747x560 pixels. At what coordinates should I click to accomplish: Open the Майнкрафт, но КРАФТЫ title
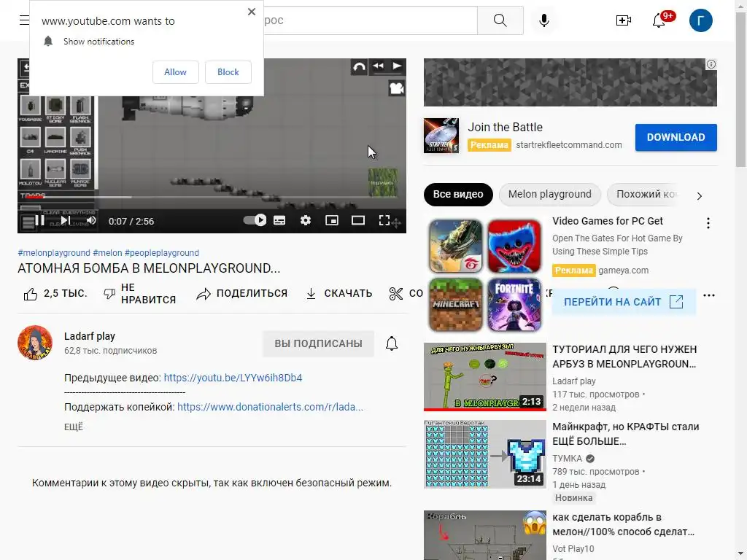[625, 434]
